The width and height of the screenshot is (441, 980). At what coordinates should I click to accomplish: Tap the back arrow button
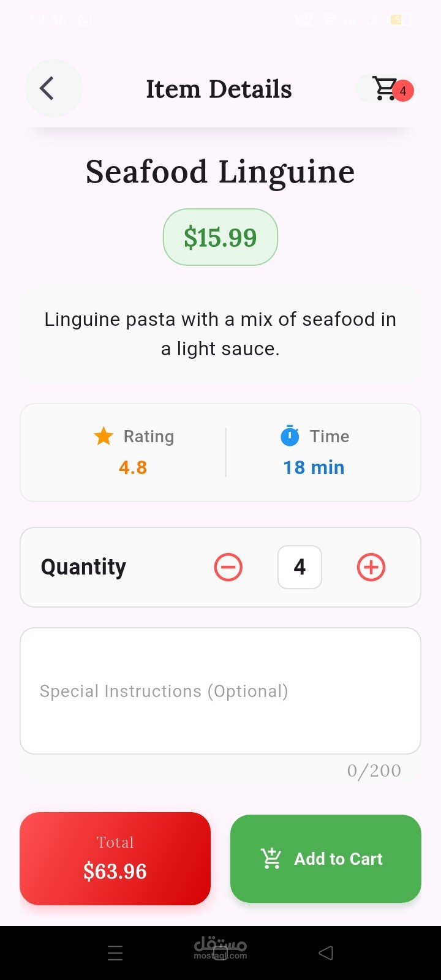pyautogui.click(x=53, y=89)
